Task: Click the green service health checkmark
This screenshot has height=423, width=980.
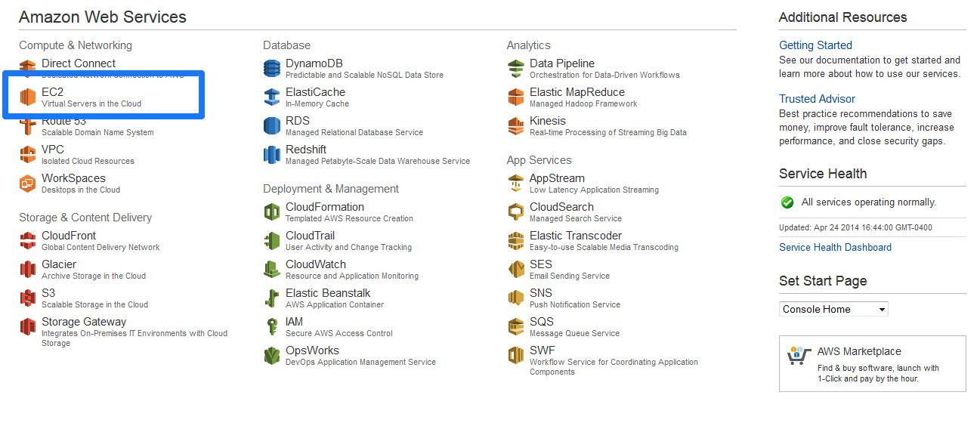Action: click(x=787, y=202)
